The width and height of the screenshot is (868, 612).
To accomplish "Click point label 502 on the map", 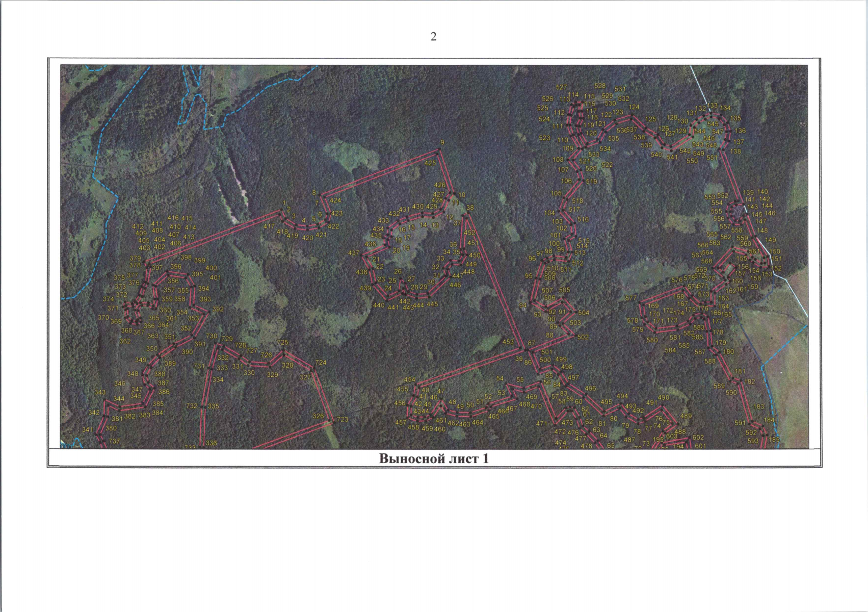I will point(583,337).
